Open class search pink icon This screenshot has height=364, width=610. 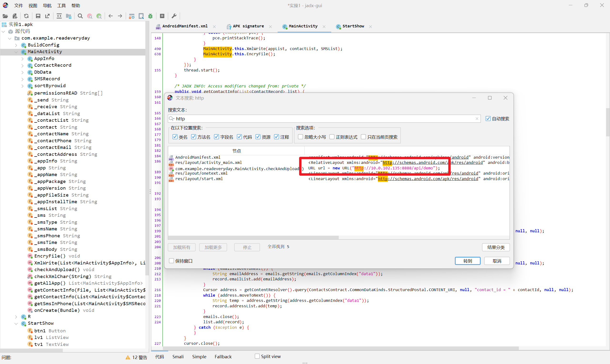click(x=90, y=16)
